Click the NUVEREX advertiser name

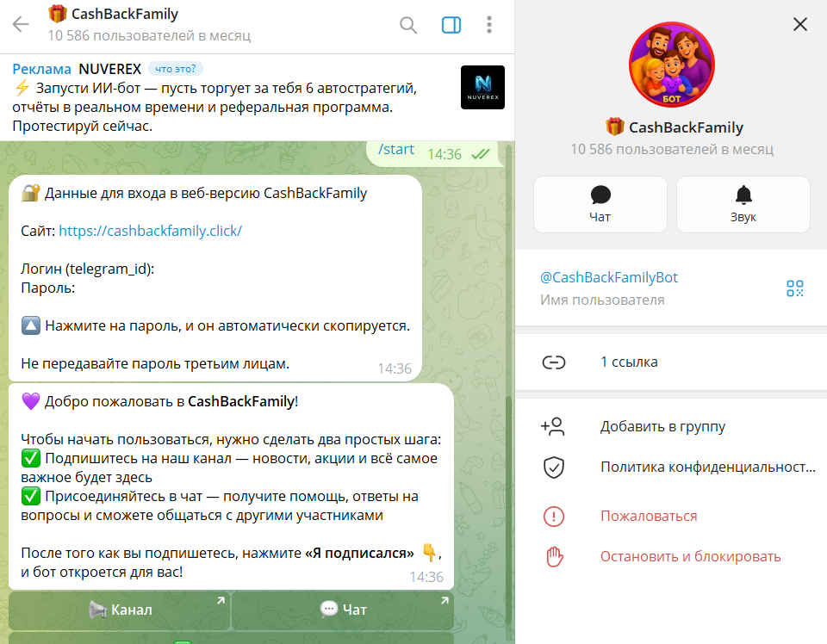[110, 69]
